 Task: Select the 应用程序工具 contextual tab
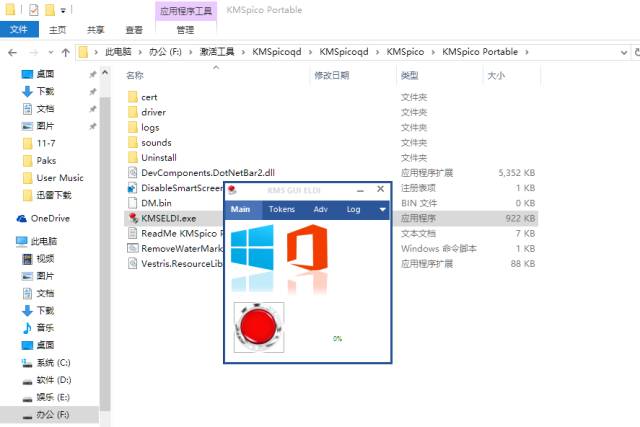click(x=186, y=11)
